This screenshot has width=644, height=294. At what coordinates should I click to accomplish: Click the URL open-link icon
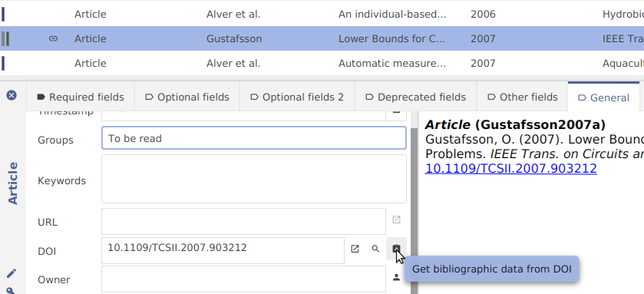click(396, 220)
